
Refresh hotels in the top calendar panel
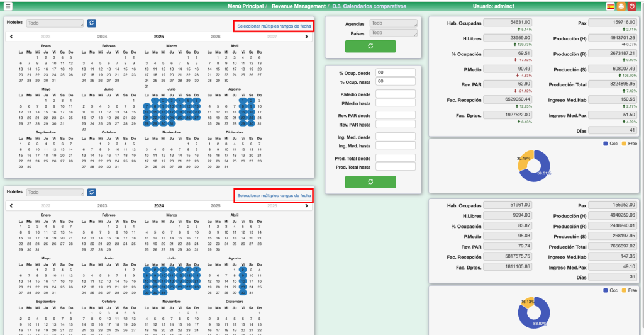point(92,23)
